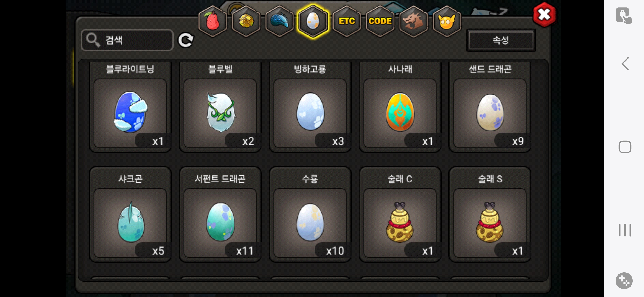This screenshot has width=644, height=297.
Task: Tap the Android back arrow
Action: coord(625,64)
